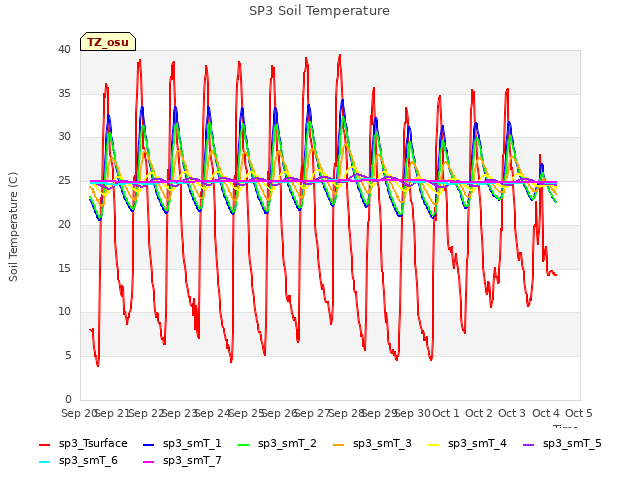
Task: Click the sp3_smT_4 legend label
Action: (477, 443)
